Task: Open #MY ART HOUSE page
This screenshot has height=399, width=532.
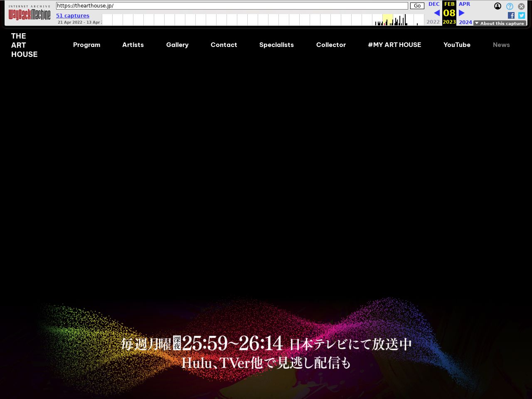Action: point(394,45)
